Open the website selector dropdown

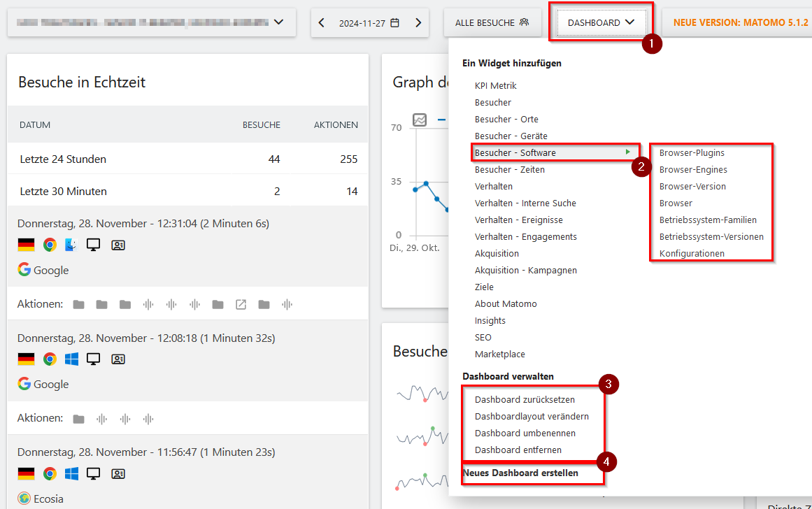coord(152,22)
